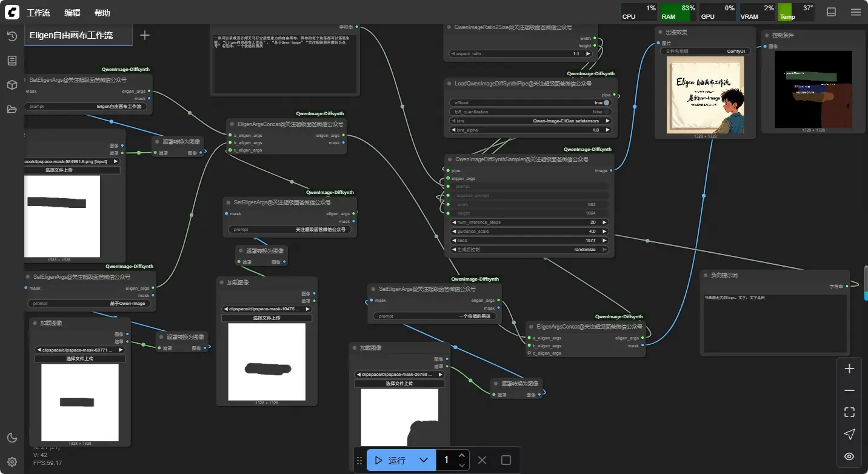
Task: Open the 编辑 menu
Action: pos(72,13)
